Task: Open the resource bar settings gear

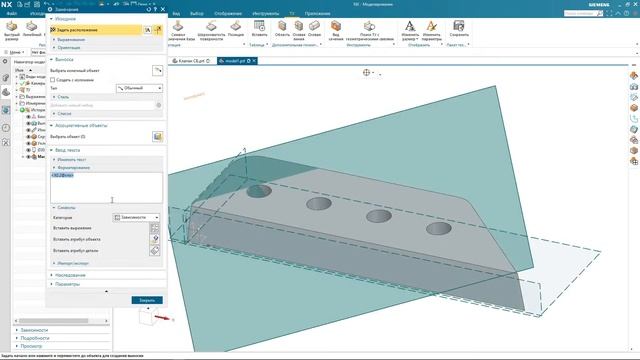Action: coord(5,61)
